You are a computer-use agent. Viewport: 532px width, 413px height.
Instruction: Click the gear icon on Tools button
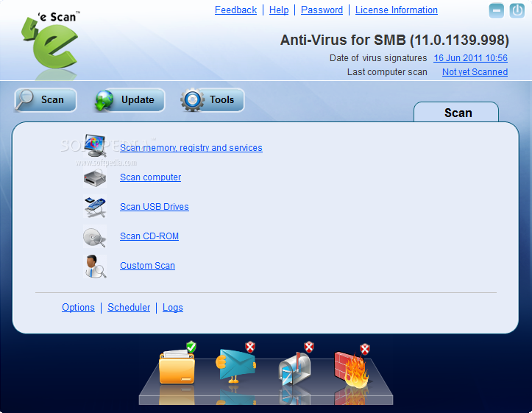click(x=192, y=100)
